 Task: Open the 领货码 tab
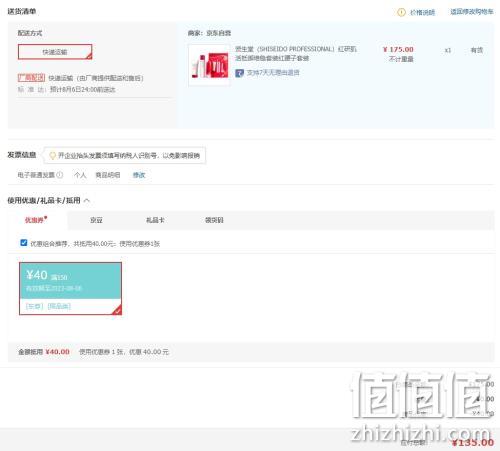214,220
